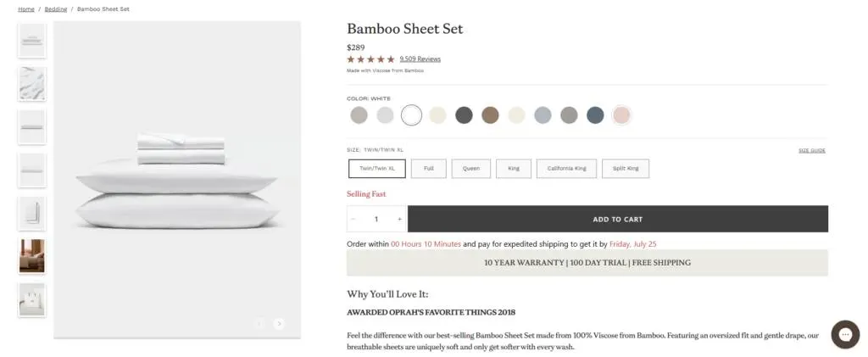Show the previous product image
Image resolution: width=868 pixels, height=357 pixels.
tap(260, 323)
